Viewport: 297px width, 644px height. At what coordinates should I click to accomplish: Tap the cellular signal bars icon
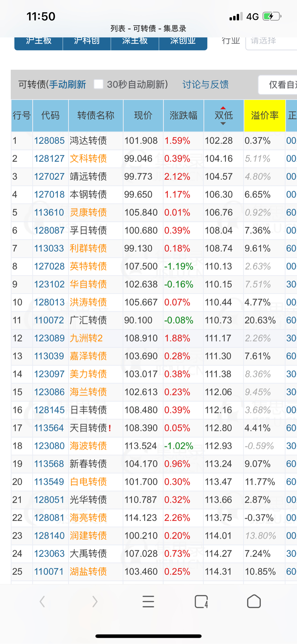(x=236, y=17)
